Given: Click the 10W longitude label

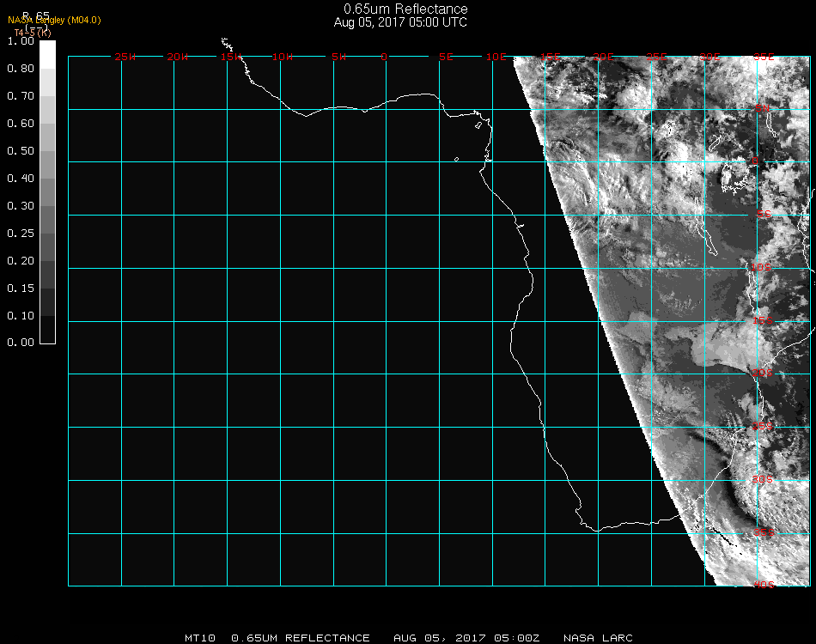Looking at the screenshot, I should click(283, 58).
